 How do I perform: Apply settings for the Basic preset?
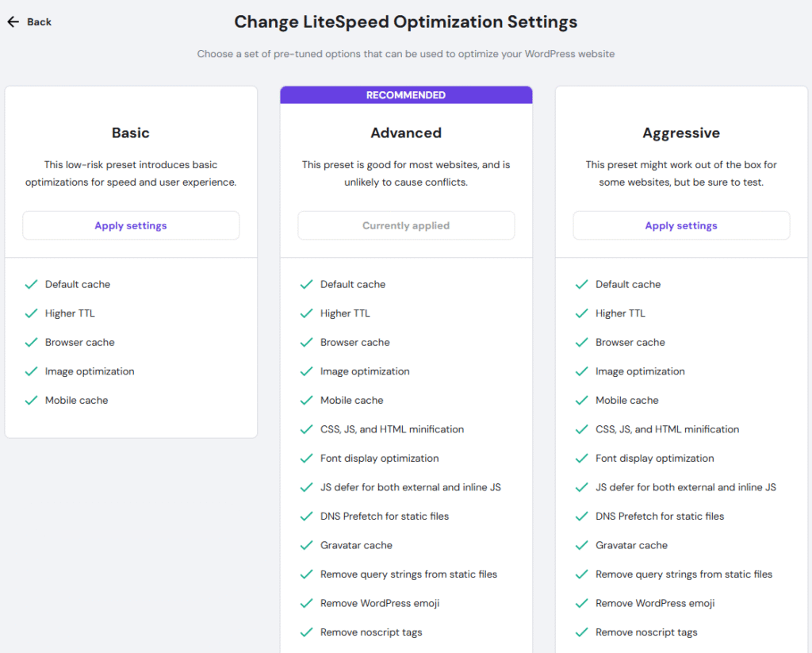pyautogui.click(x=131, y=225)
